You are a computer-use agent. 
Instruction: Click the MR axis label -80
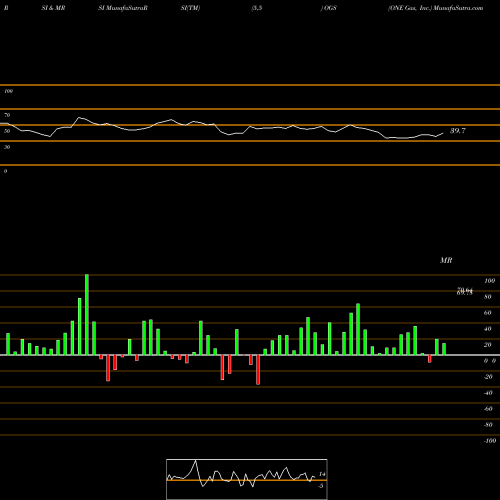tap(488, 425)
